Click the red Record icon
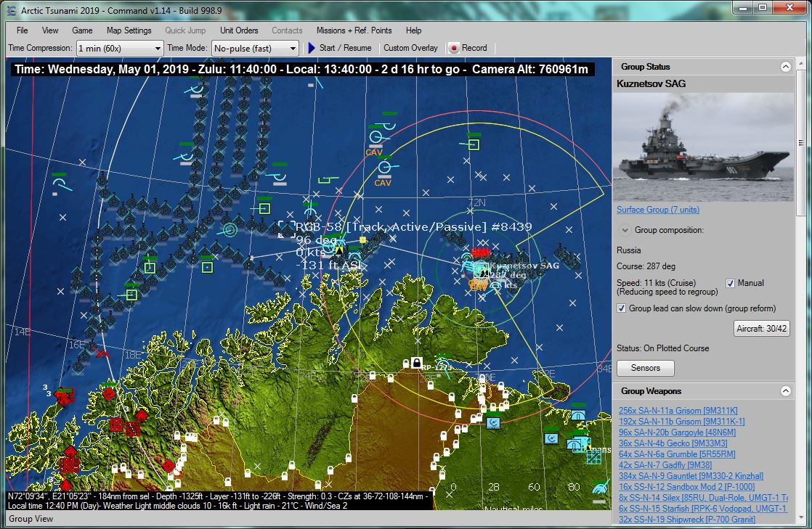812x529 pixels. point(454,48)
